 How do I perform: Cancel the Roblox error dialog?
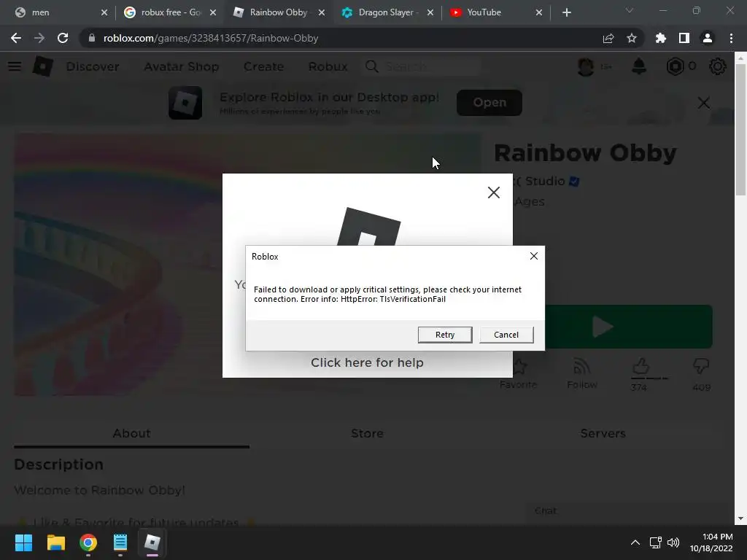[506, 335]
